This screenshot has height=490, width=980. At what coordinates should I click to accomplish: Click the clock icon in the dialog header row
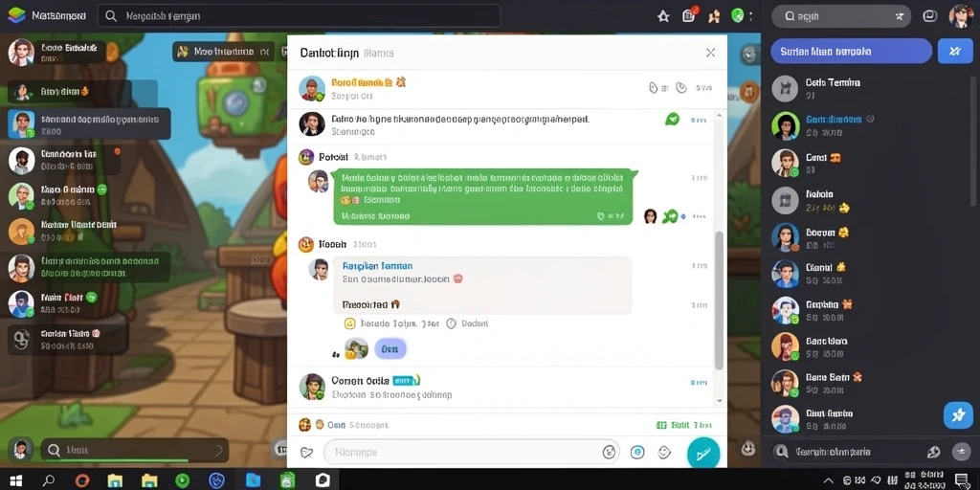pyautogui.click(x=681, y=88)
